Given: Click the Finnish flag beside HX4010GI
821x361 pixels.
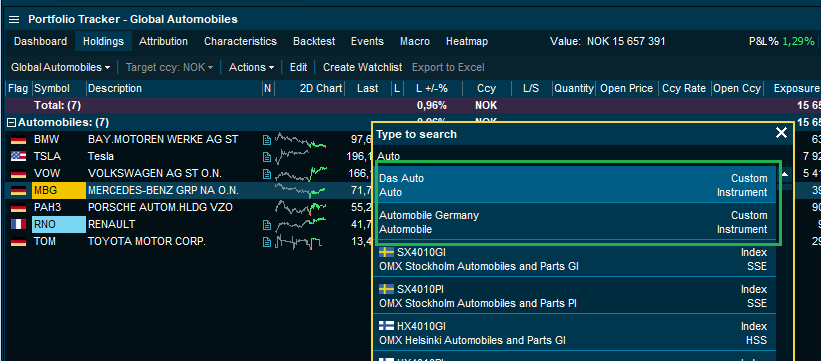Looking at the screenshot, I should tap(386, 326).
